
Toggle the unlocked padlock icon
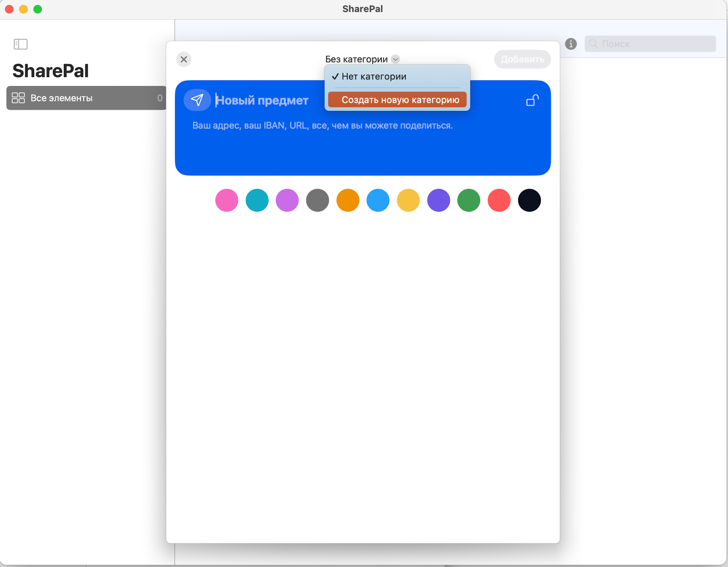click(x=532, y=100)
